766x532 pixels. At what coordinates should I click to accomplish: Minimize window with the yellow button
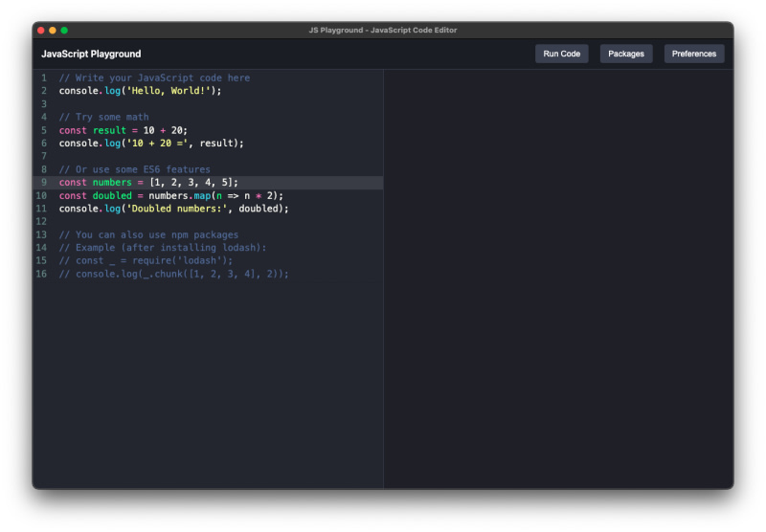tap(53, 31)
